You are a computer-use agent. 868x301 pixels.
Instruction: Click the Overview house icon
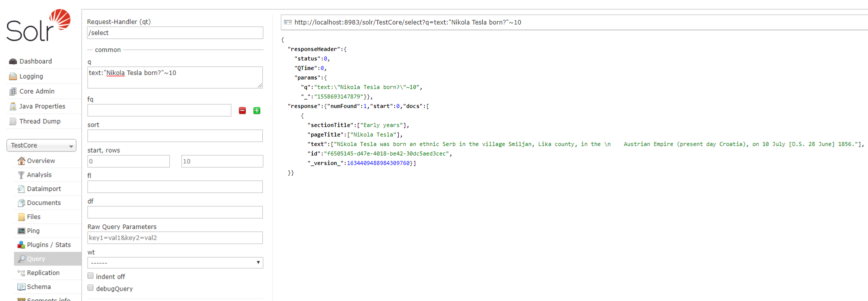[21, 161]
